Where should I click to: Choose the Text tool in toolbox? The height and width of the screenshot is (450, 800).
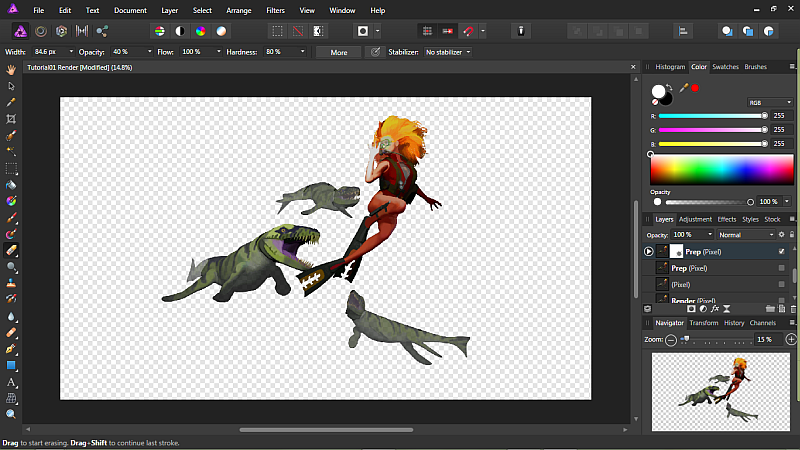pos(11,381)
